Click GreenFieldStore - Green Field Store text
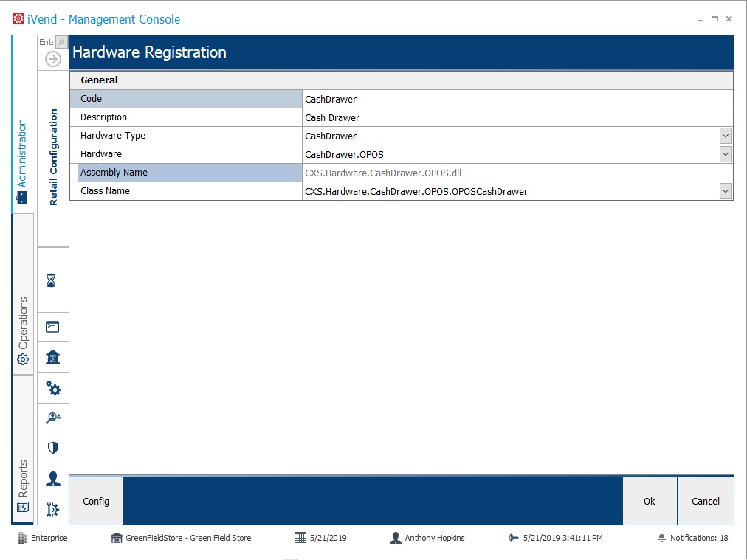This screenshot has height=560, width=747. click(x=188, y=538)
